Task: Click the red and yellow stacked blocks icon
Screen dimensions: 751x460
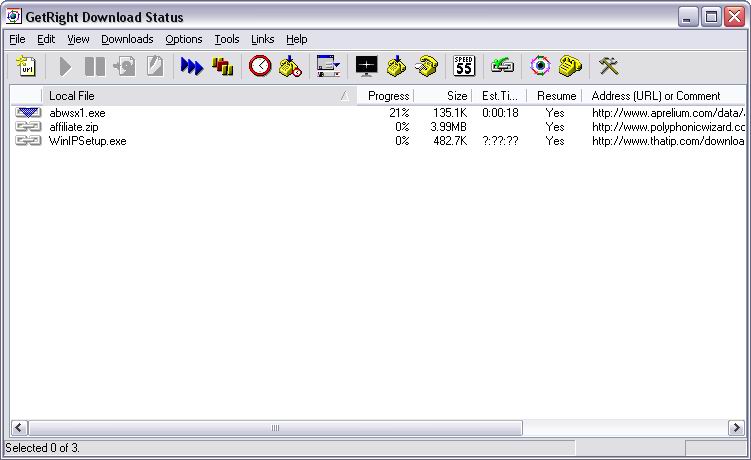Action: (223, 66)
